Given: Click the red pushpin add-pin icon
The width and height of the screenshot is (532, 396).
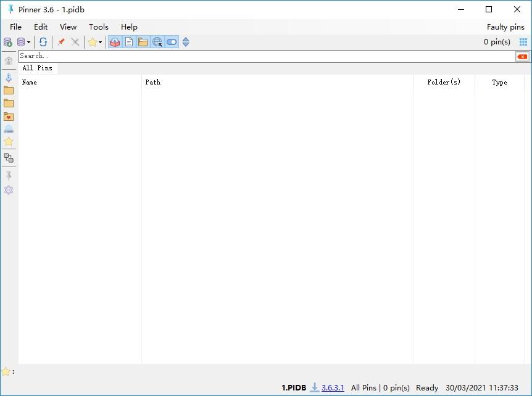Looking at the screenshot, I should pyautogui.click(x=61, y=42).
